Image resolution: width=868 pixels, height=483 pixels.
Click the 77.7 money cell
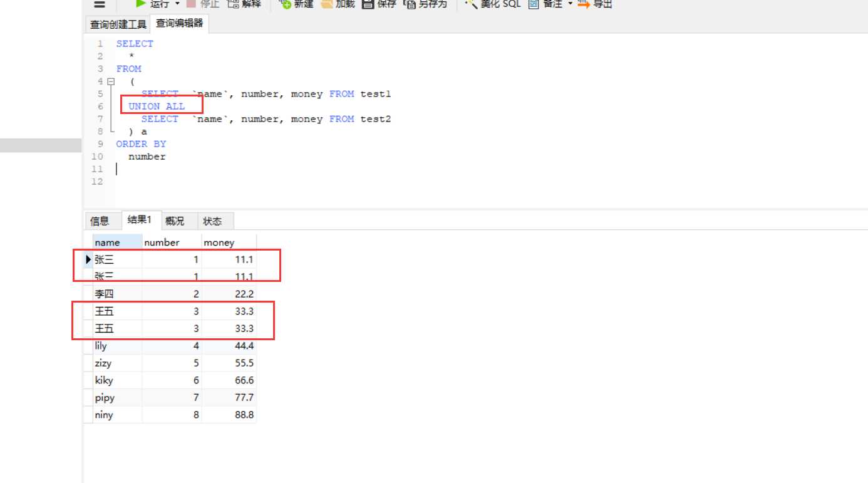click(x=229, y=397)
